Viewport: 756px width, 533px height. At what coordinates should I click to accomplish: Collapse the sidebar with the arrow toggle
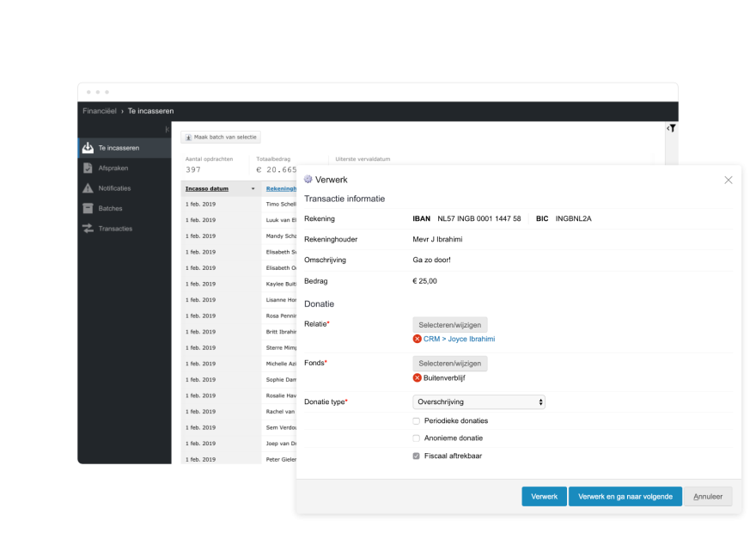[167, 129]
